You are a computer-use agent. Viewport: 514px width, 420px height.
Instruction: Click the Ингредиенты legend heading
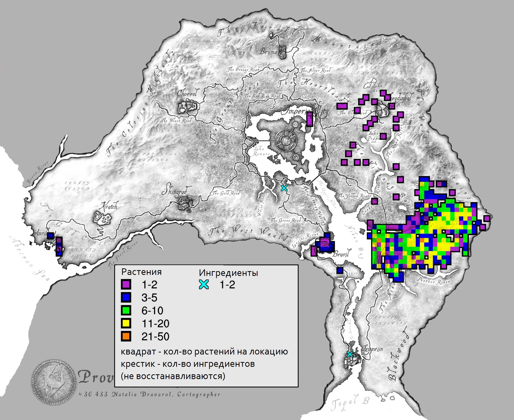pos(228,273)
